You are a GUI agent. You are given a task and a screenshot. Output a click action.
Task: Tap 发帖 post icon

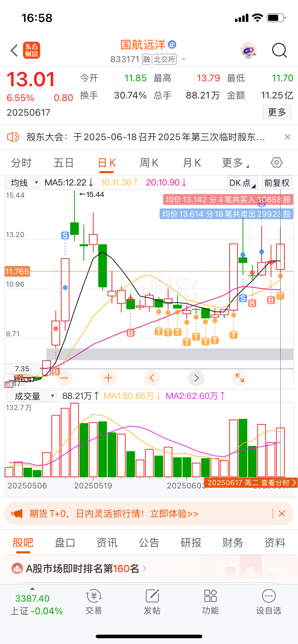coord(152,603)
